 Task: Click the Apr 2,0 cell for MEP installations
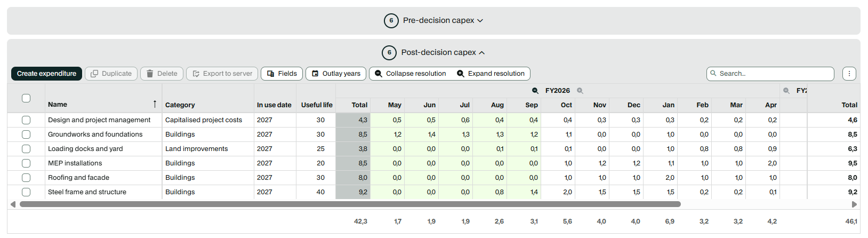(x=762, y=163)
